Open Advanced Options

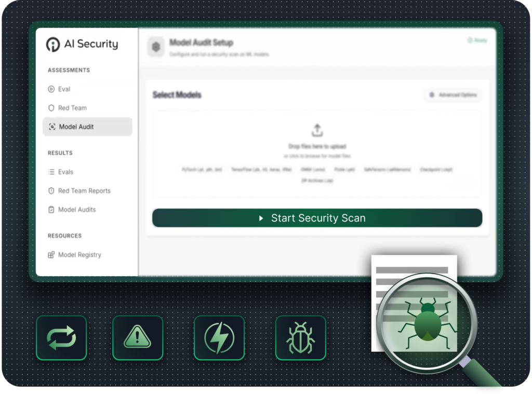453,95
